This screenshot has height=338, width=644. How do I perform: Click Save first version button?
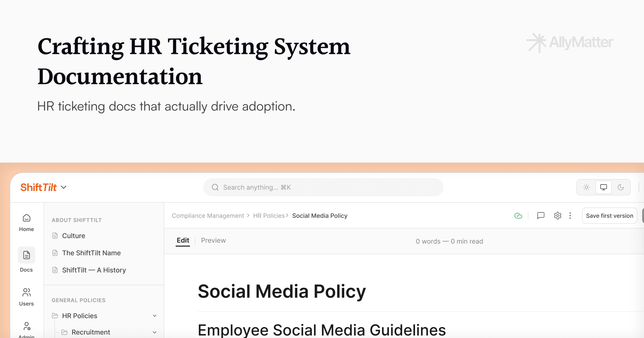[610, 216]
